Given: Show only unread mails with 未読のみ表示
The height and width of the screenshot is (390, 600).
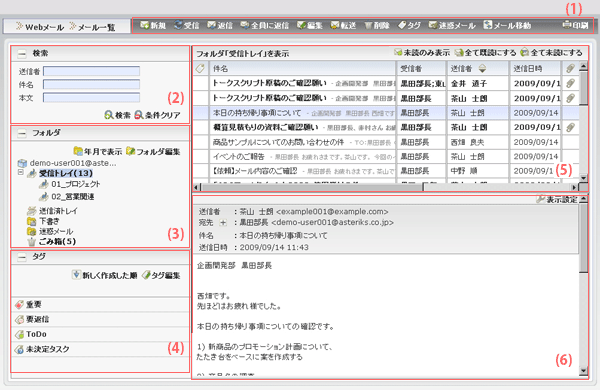Looking at the screenshot, I should tap(422, 52).
